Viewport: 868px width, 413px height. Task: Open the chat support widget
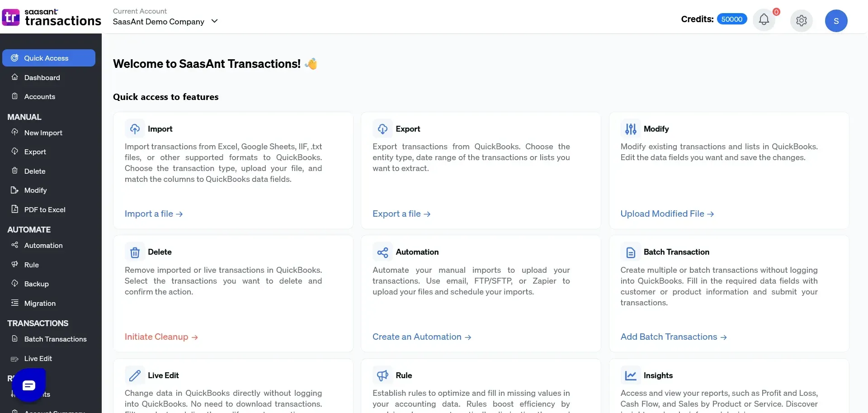point(29,385)
